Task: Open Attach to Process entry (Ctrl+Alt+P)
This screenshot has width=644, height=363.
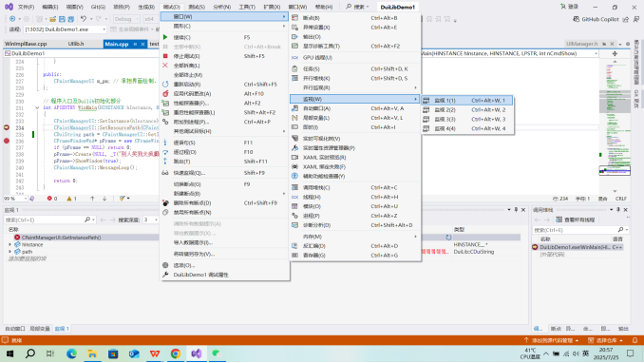Action: point(225,122)
